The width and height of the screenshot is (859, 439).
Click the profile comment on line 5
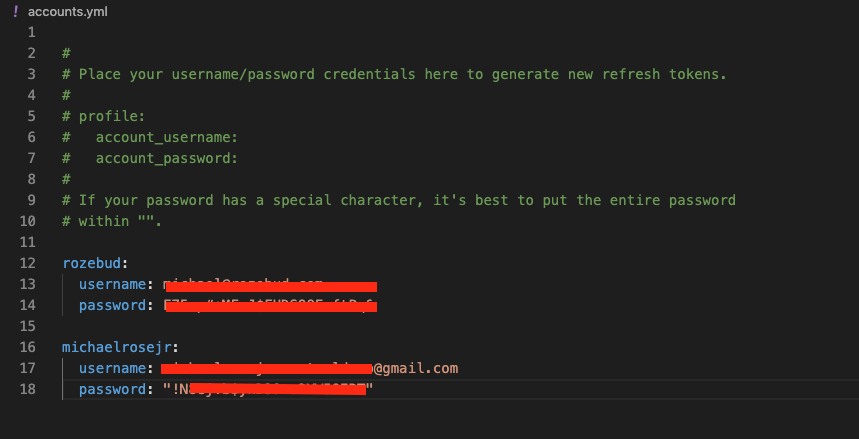104,116
